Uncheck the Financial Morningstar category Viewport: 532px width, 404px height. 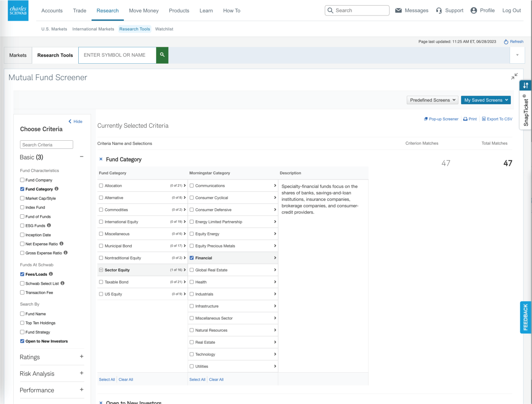pyautogui.click(x=192, y=258)
